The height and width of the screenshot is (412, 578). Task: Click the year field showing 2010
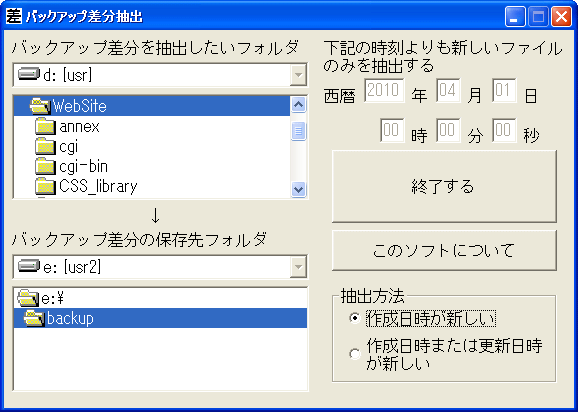384,90
